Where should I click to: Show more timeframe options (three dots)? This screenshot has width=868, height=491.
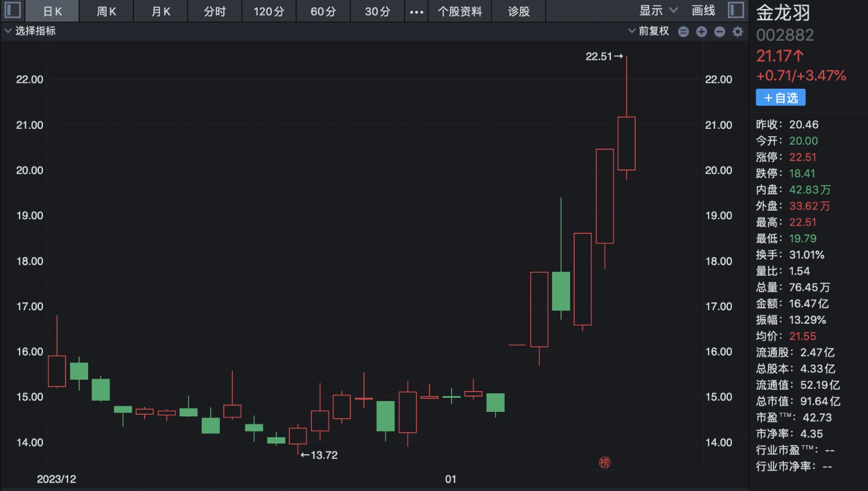416,11
